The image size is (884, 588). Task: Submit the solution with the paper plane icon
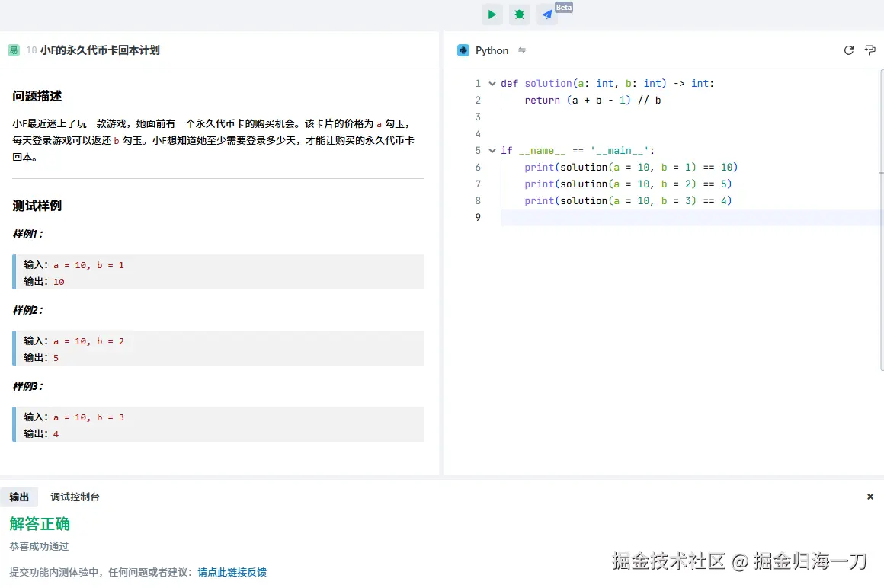546,14
